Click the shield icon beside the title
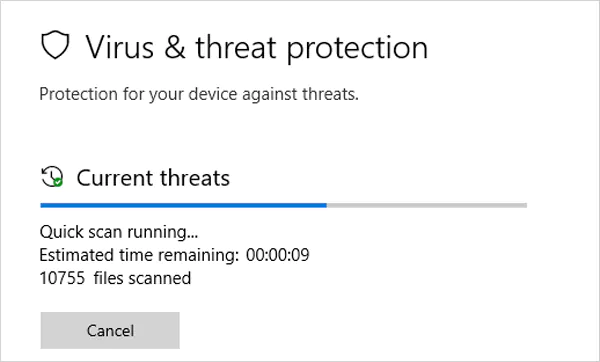 55,45
